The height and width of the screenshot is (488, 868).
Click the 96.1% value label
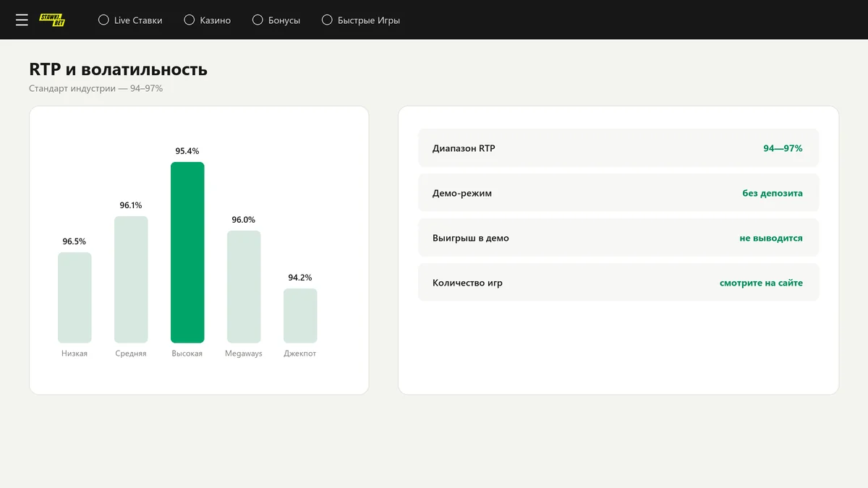click(131, 205)
